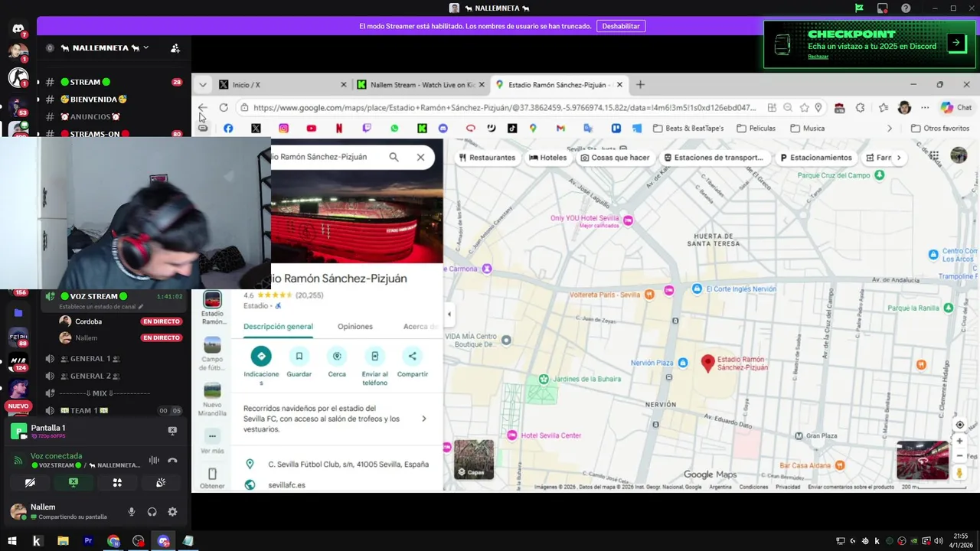The width and height of the screenshot is (980, 551).
Task: Toggle Discord microphone mute
Action: point(132,512)
